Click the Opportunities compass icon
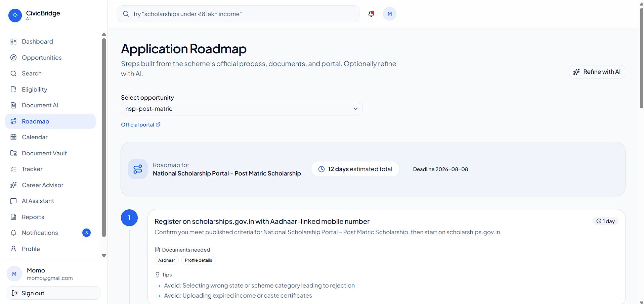The width and height of the screenshot is (644, 304). (13, 57)
